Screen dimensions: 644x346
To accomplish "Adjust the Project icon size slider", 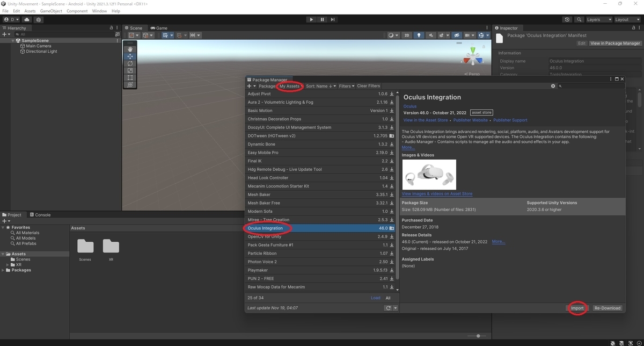I will coord(478,336).
